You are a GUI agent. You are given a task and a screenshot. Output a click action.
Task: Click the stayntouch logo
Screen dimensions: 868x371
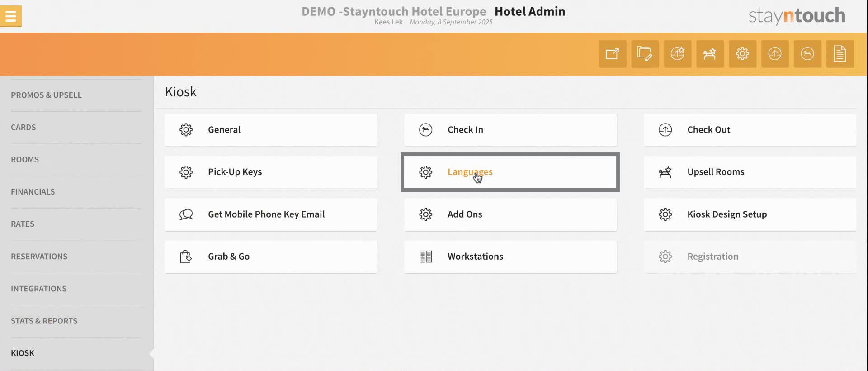797,16
